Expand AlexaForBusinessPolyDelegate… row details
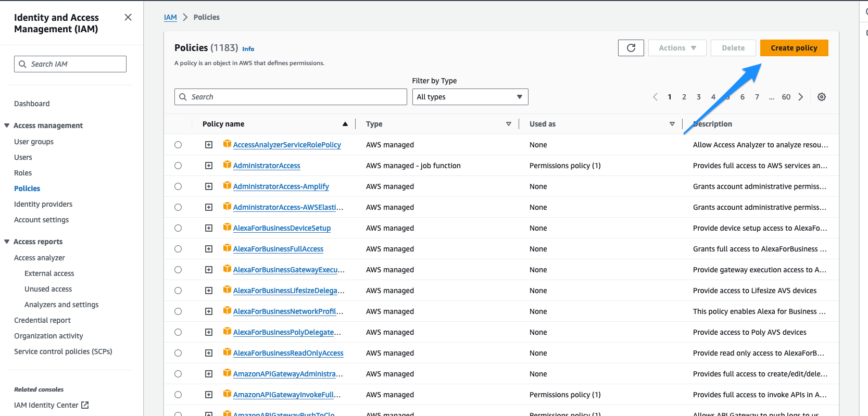The height and width of the screenshot is (416, 868). pos(209,332)
